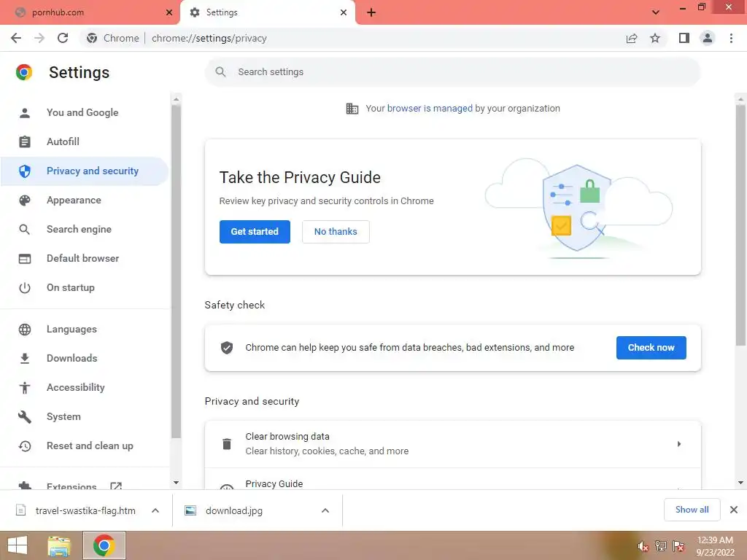Focus the Search settings field
Viewport: 747px width, 560px height.
[x=452, y=72]
